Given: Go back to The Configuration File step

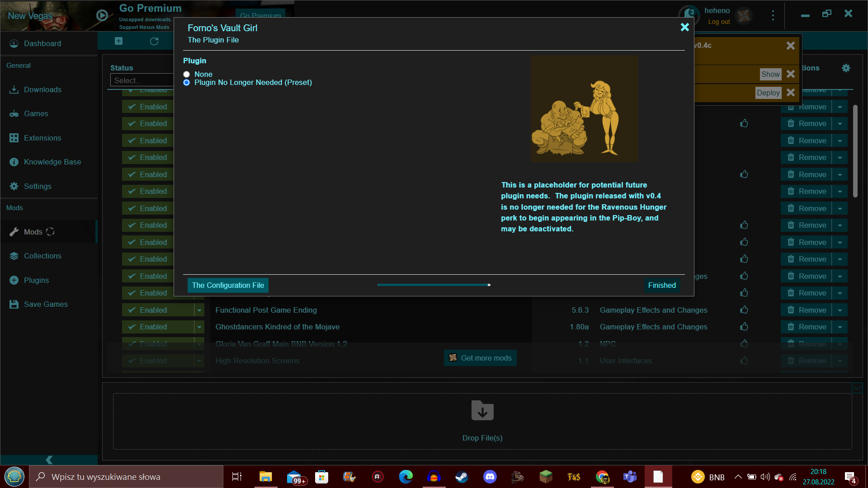Looking at the screenshot, I should (228, 285).
